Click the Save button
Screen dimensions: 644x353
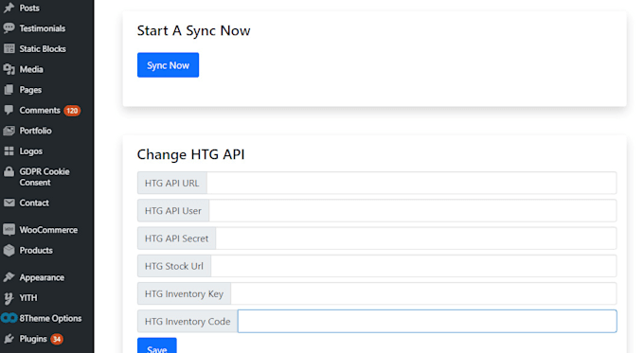click(x=157, y=345)
